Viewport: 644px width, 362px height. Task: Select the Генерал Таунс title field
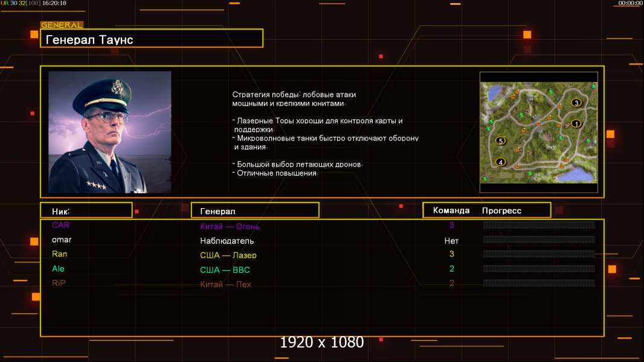(151, 39)
